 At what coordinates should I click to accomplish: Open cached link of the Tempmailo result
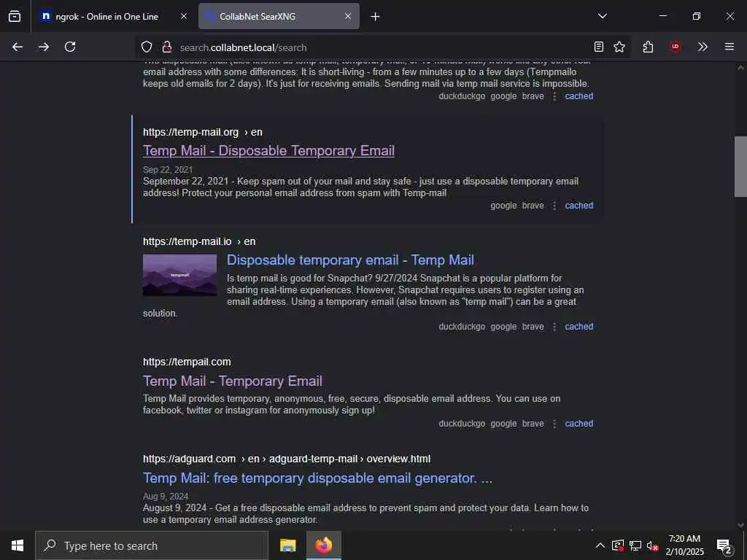click(x=578, y=96)
